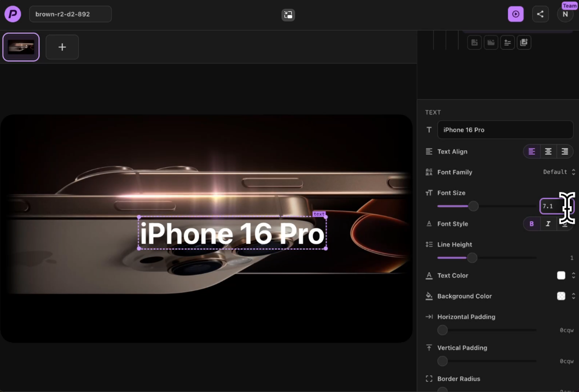Click the Vertical Padding label
Screen dimensions: 579x392
pos(462,348)
